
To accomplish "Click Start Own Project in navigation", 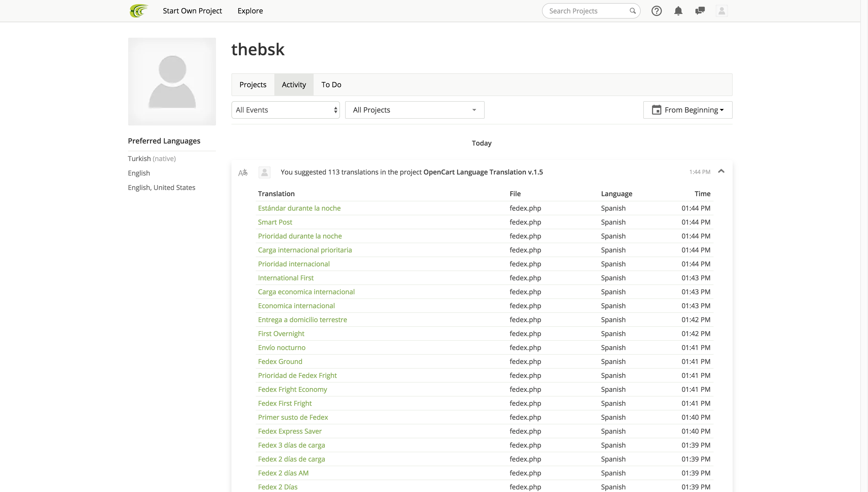I will (192, 11).
